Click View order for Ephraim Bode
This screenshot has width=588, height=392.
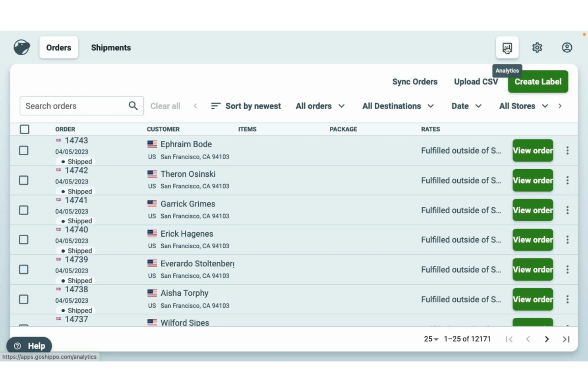click(x=532, y=151)
